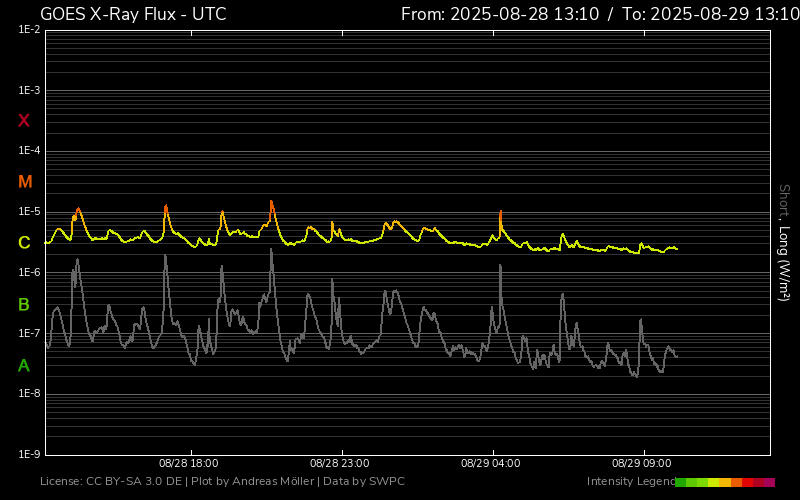Click the red X flare class letter

(x=25, y=121)
